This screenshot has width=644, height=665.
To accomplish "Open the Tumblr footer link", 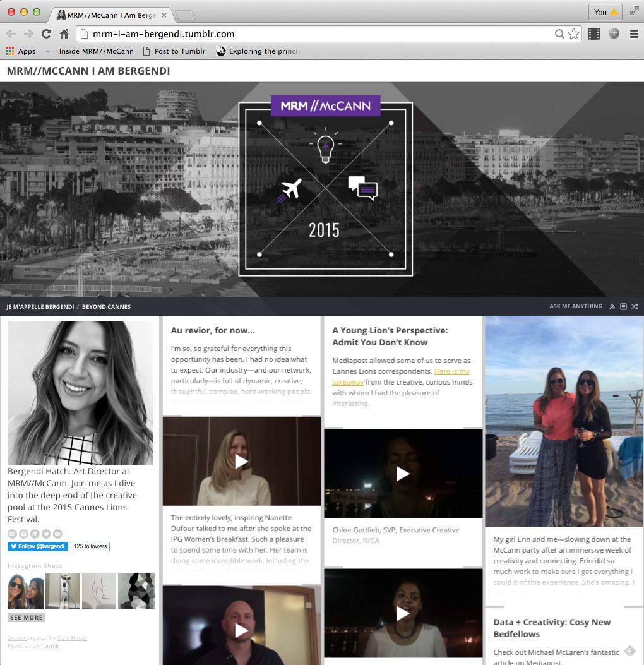I will click(50, 646).
